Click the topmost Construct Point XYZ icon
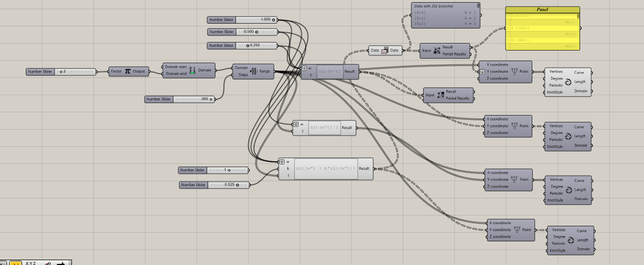This screenshot has height=265, width=644. (x=515, y=71)
